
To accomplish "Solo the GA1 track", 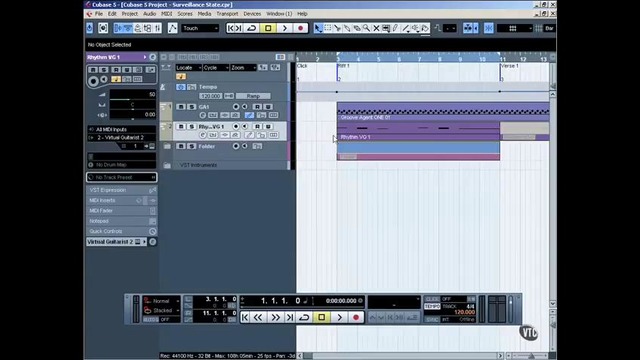I will tap(191, 107).
